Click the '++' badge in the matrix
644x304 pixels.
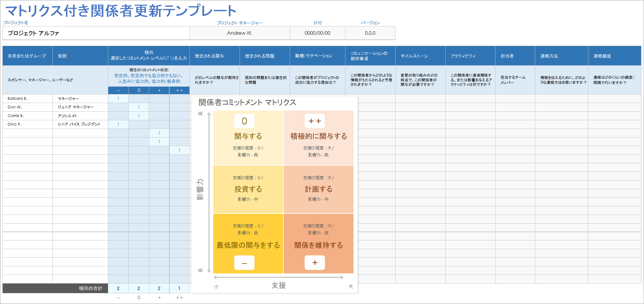click(315, 121)
